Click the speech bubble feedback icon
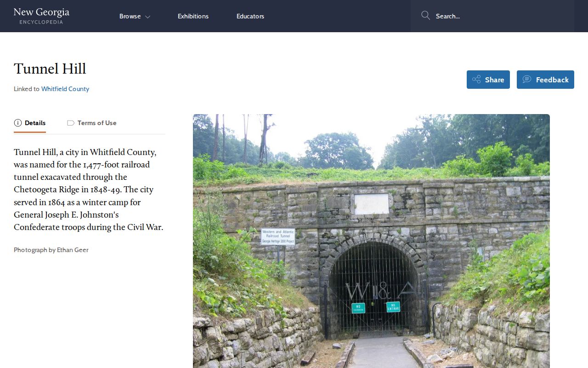 pos(527,80)
